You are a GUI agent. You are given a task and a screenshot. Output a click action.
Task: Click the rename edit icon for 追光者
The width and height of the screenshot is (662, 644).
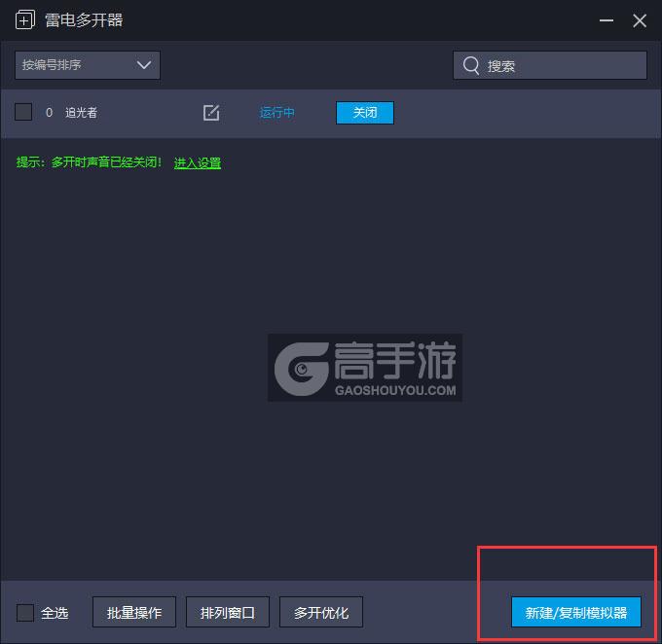pos(211,113)
